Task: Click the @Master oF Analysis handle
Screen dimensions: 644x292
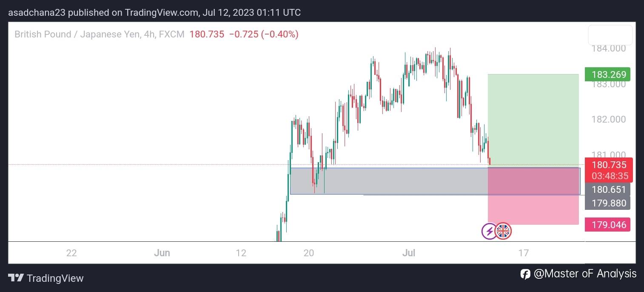Action: 585,274
